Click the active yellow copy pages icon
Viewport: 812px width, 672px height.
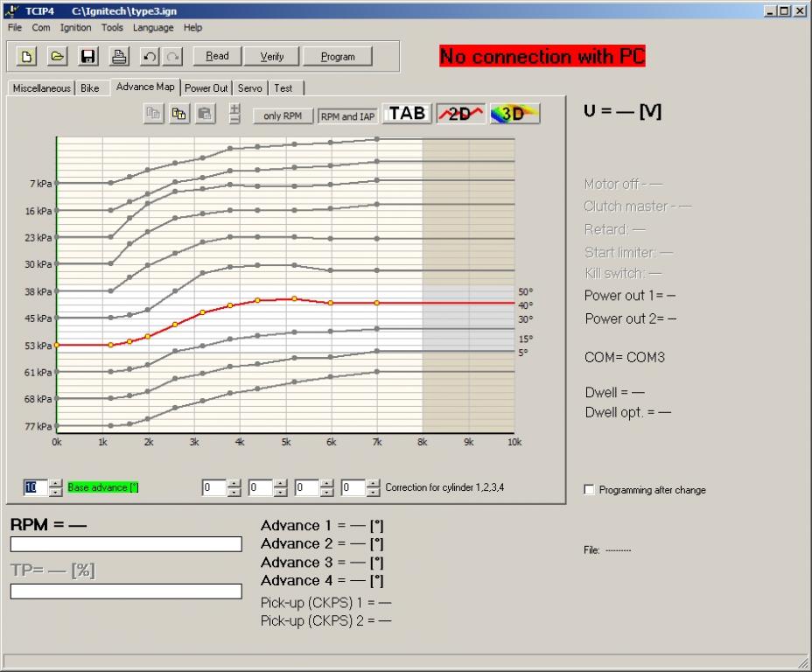179,114
